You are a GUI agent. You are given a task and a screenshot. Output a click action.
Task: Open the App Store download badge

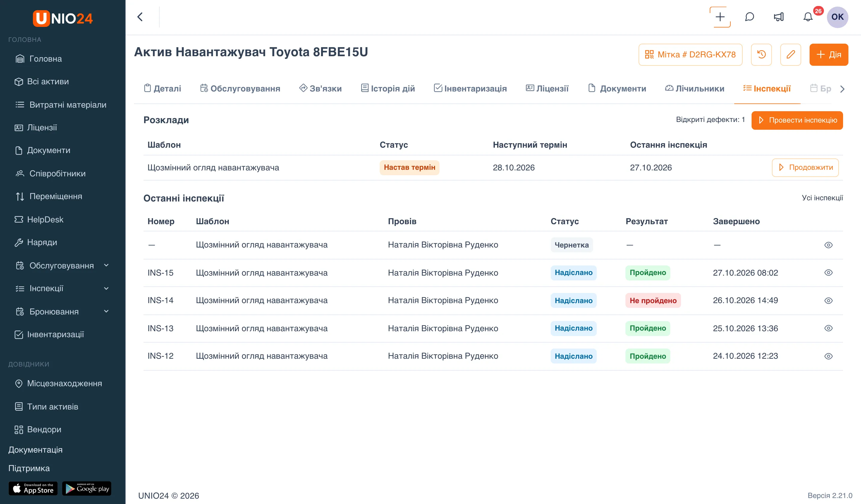click(x=33, y=489)
